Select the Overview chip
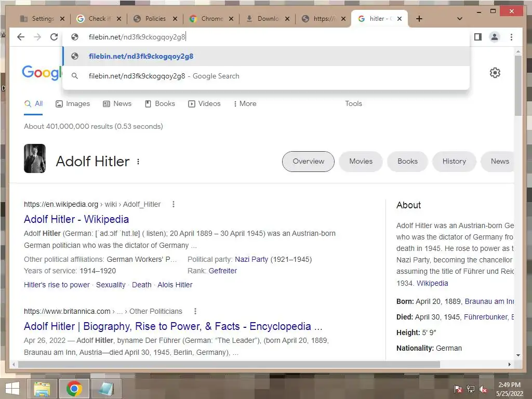The image size is (532, 399). 308,162
